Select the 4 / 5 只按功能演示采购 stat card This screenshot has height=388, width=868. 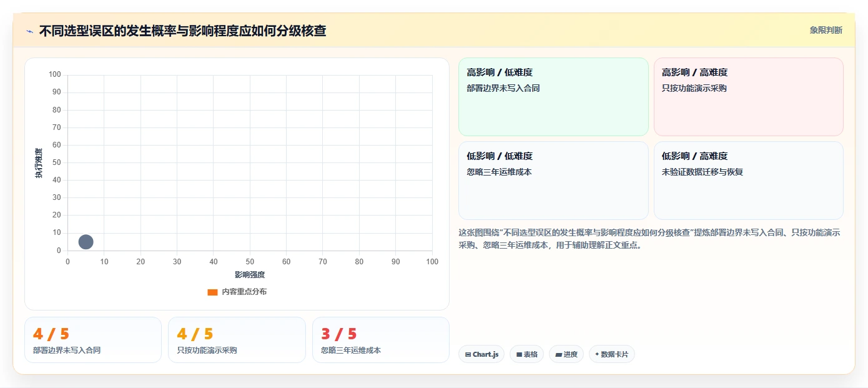[x=237, y=340]
